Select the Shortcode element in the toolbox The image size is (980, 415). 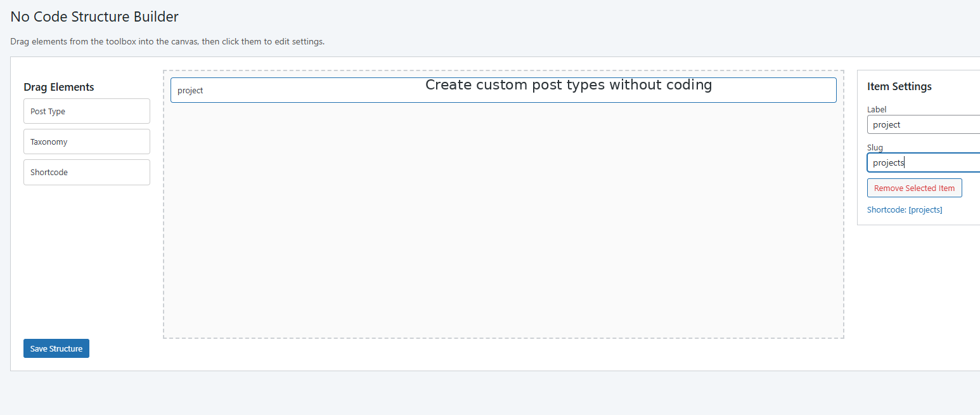coord(86,172)
